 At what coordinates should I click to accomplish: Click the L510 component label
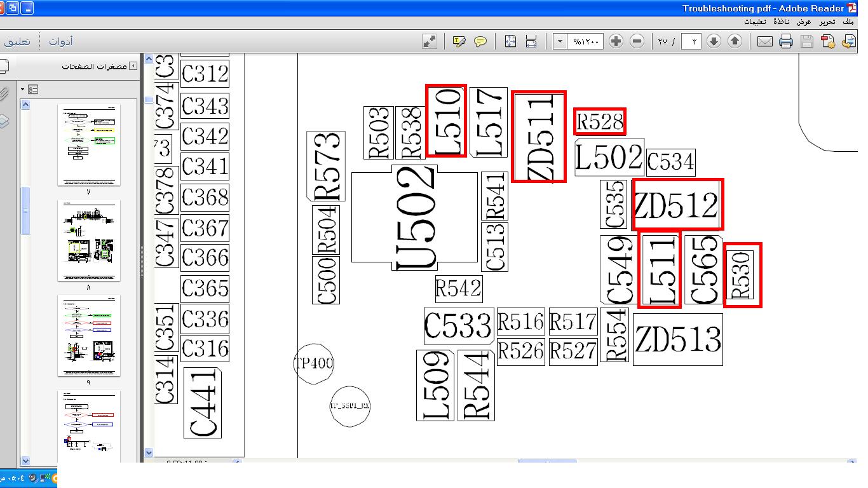coord(446,121)
